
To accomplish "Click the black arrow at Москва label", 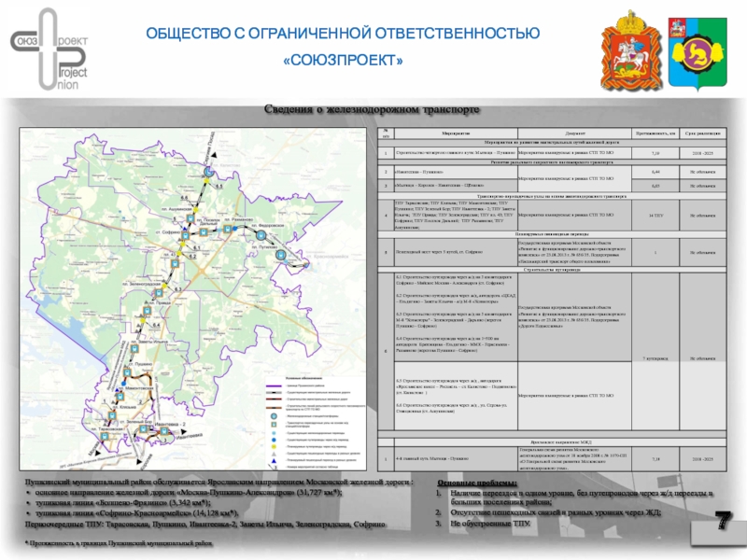I will (x=98, y=453).
